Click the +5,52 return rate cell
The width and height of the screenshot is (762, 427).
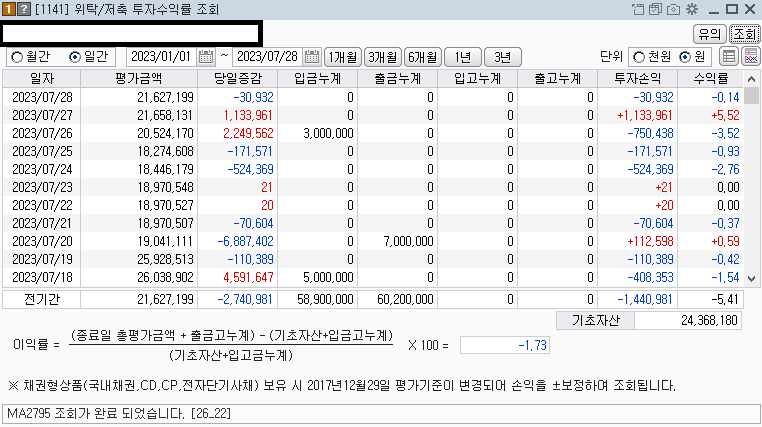tap(710, 115)
